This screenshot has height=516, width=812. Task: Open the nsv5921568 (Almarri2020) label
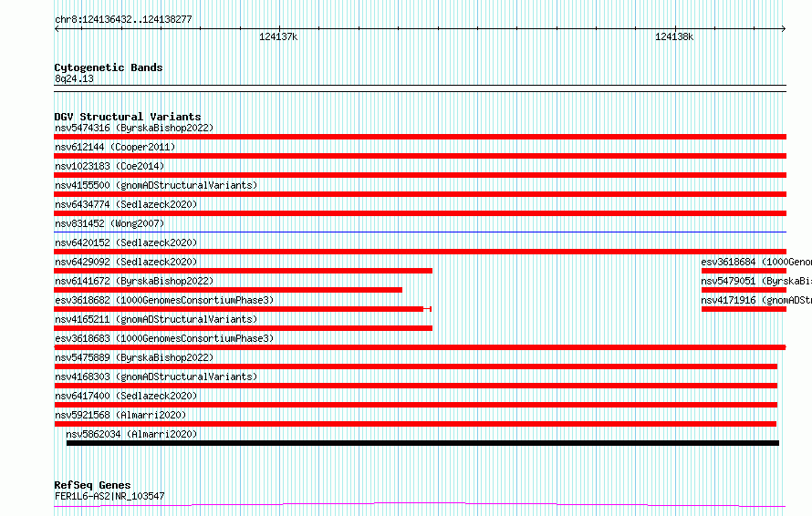[x=120, y=415]
